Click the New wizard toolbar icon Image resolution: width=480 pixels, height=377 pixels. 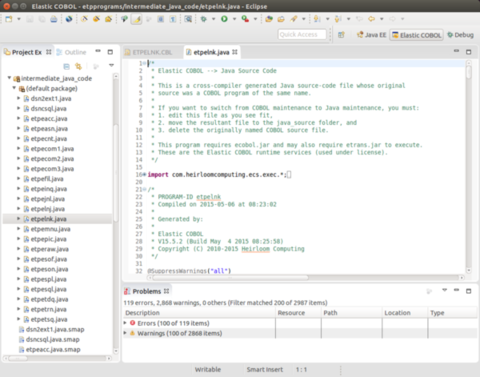(x=9, y=19)
